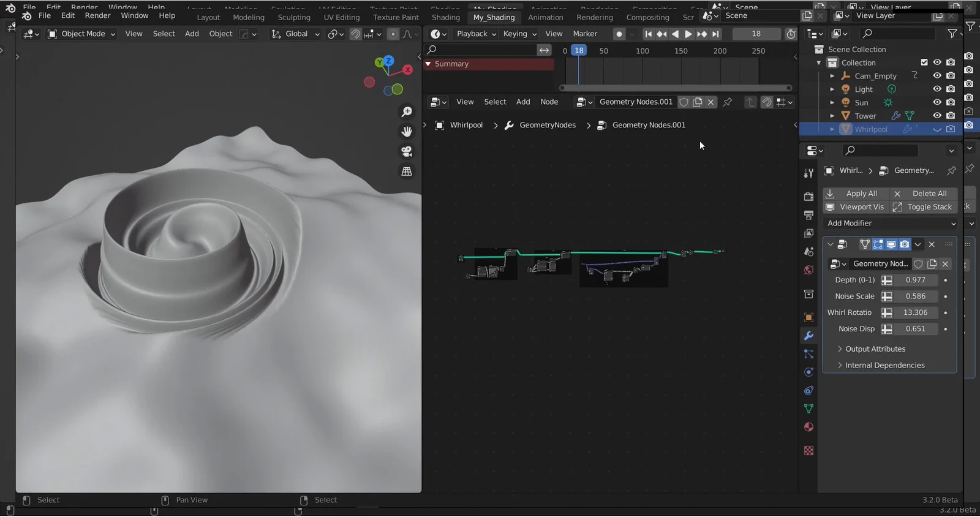980x517 pixels.
Task: Click the pan view hand icon
Action: [x=407, y=132]
